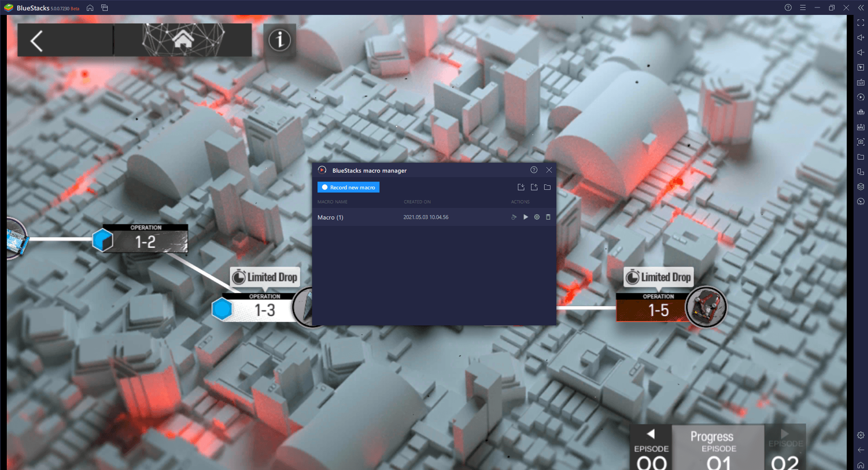868x470 pixels.
Task: Click the 2021.05.03 10.04.56 creation date
Action: click(x=426, y=217)
